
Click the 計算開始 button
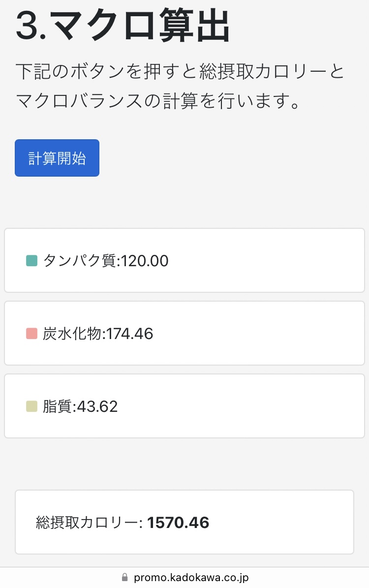(x=57, y=158)
